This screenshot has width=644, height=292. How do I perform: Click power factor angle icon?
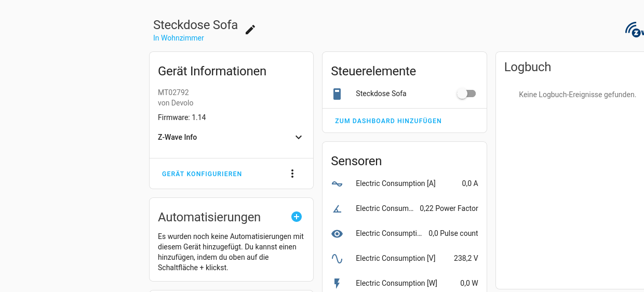[337, 208]
